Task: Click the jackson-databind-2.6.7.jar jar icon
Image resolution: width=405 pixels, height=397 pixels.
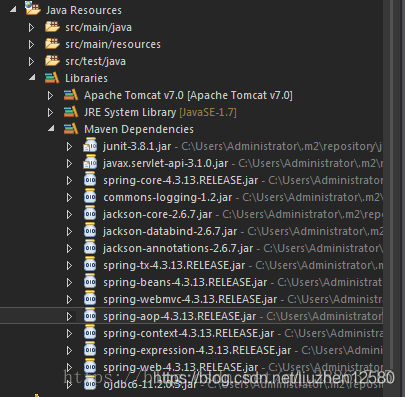Action: click(90, 230)
